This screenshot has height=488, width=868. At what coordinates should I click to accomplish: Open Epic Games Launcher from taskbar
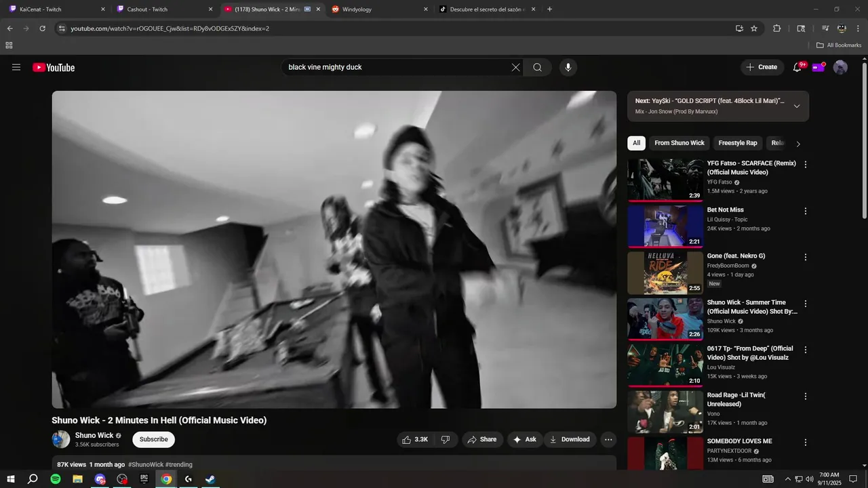[x=144, y=479]
